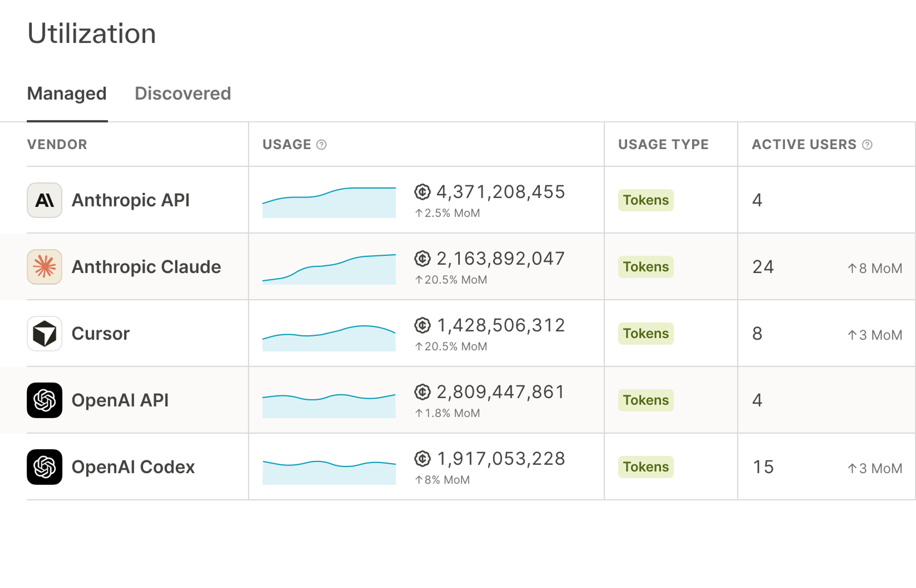Viewport: 916px width, 588px height.
Task: Click the OpenAI Codex usage sparkline chart
Action: (x=329, y=473)
